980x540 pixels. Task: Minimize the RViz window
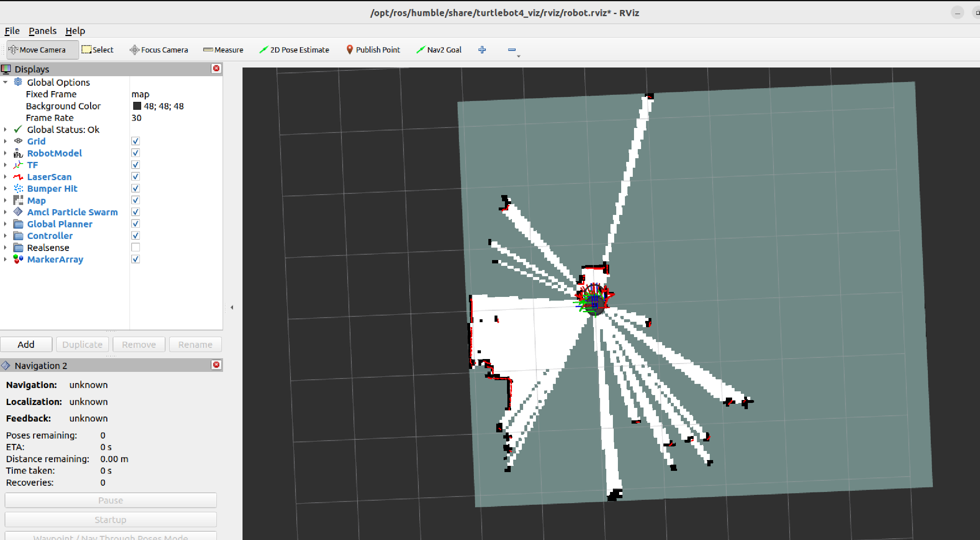(x=957, y=13)
